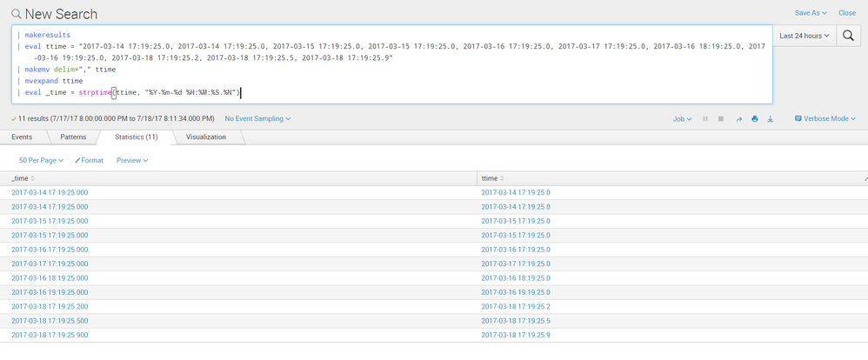Click _time value 2017-03-14 17:19:25.000 in first row
Image resolution: width=868 pixels, height=360 pixels.
[x=50, y=193]
